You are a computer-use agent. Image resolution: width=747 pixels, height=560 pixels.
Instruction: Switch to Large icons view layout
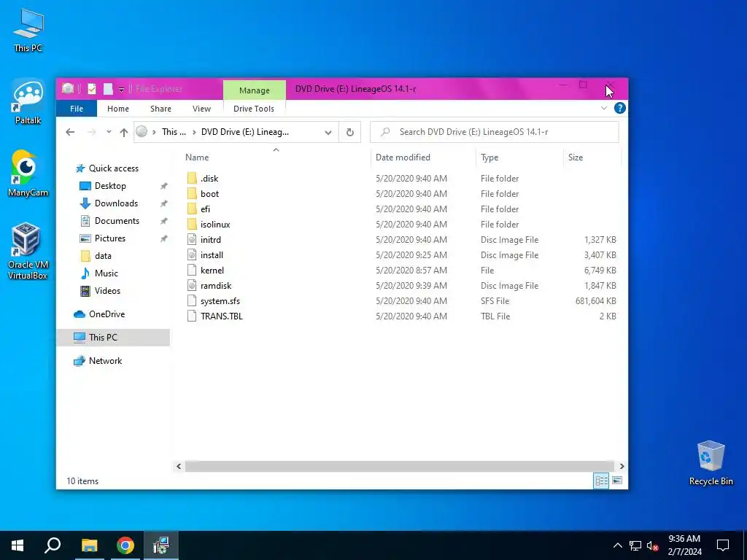(x=617, y=481)
